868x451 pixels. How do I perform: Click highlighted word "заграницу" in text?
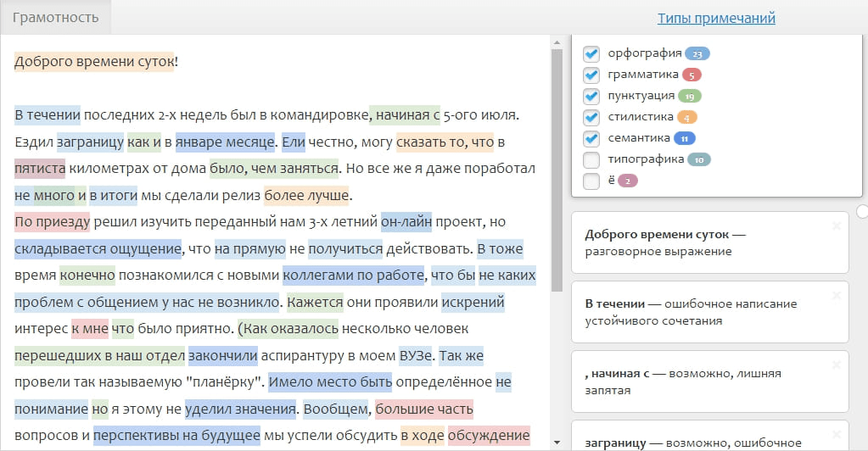click(90, 142)
